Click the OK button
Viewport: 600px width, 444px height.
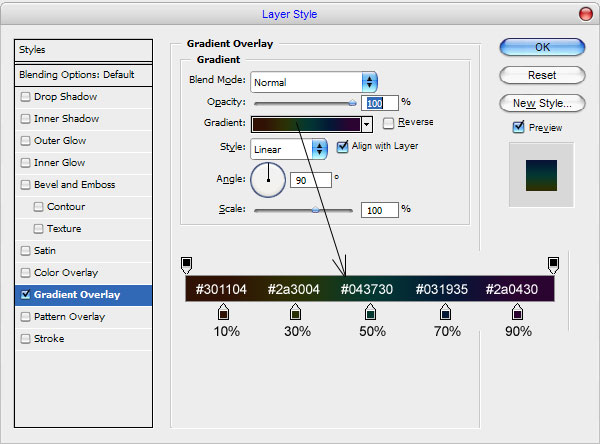coord(542,47)
